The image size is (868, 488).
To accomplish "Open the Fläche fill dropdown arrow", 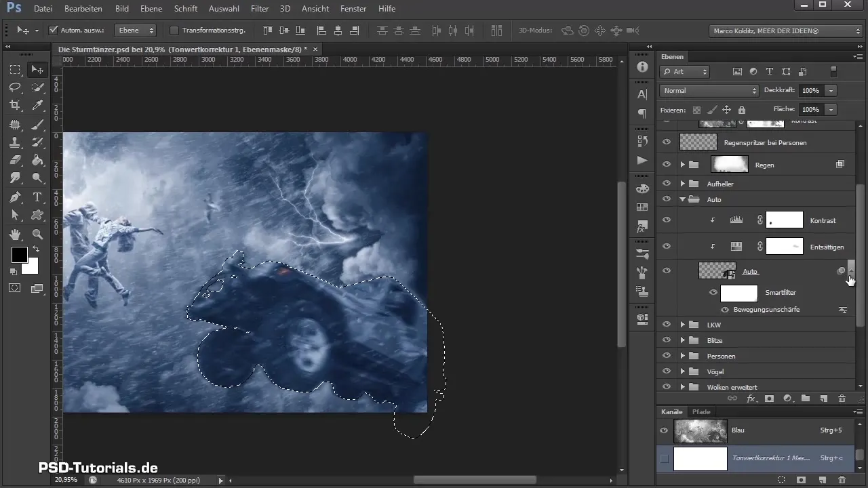I will pos(831,109).
